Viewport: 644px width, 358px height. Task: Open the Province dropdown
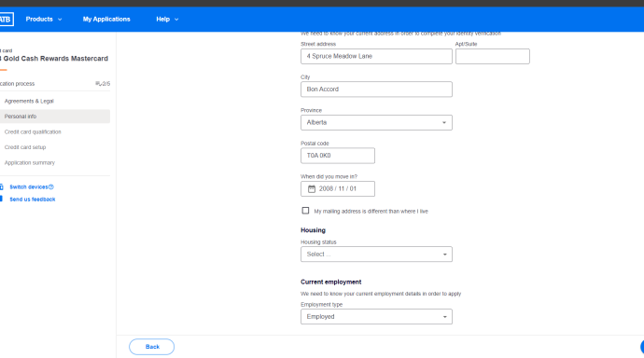(376, 123)
